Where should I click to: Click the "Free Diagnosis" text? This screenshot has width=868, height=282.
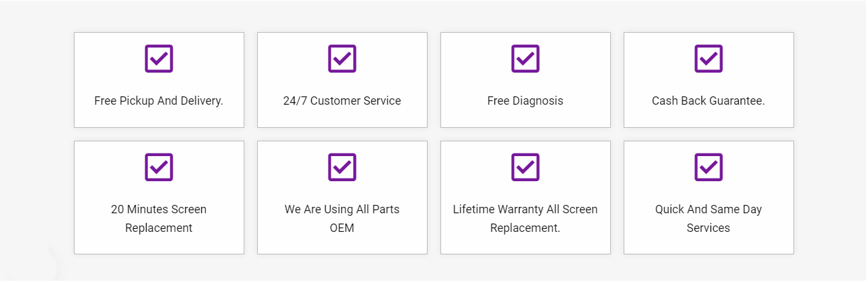(525, 101)
